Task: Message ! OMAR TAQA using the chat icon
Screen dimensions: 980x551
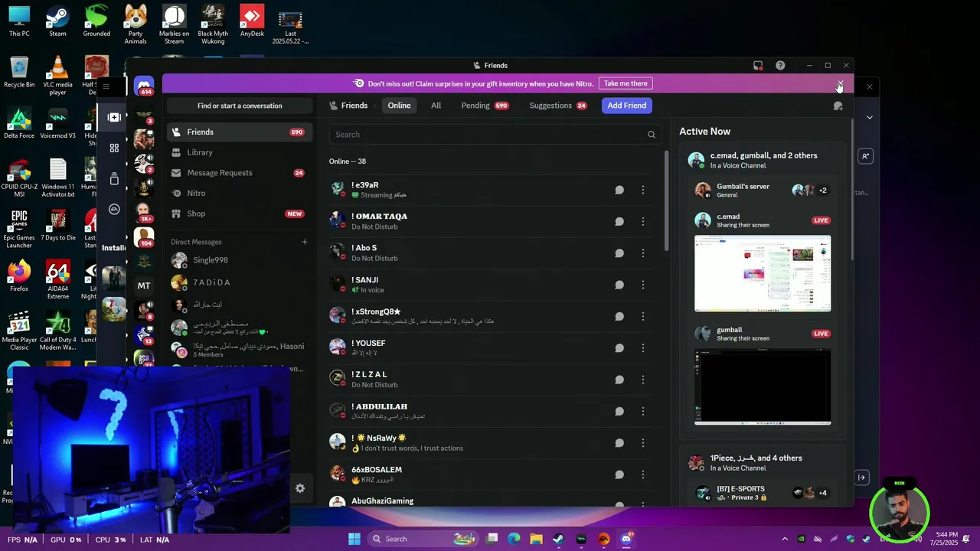Action: (619, 221)
